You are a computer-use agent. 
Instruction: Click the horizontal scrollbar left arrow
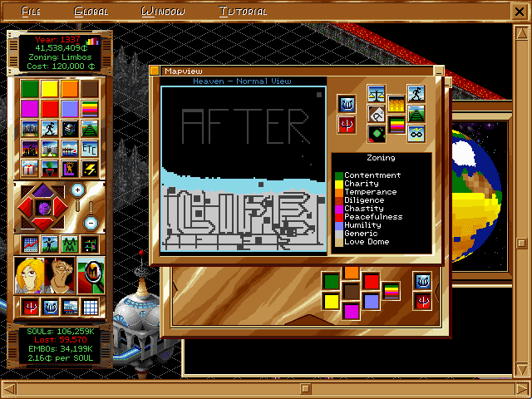[x=9, y=389]
